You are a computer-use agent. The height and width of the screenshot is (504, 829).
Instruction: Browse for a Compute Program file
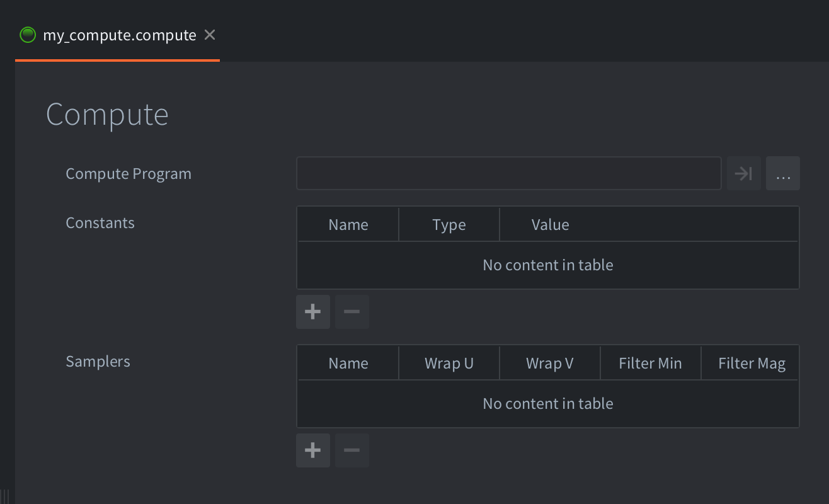click(x=782, y=173)
